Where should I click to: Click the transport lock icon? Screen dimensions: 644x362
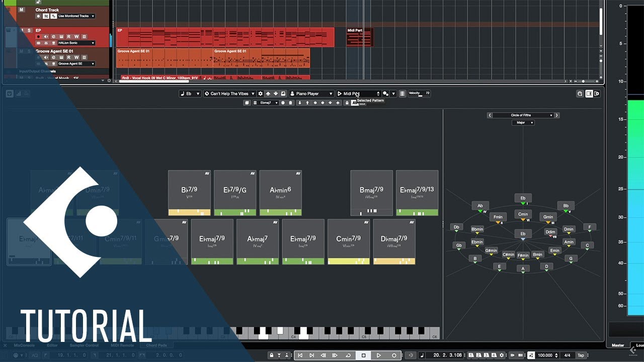point(271,355)
